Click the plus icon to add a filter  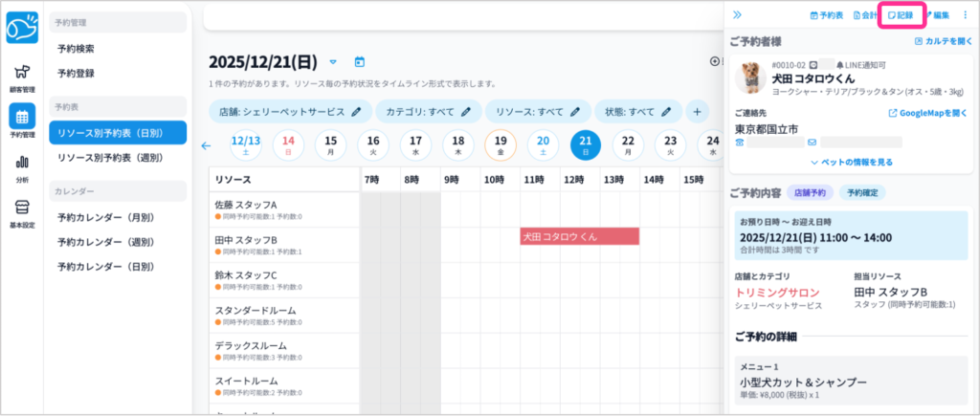(697, 111)
